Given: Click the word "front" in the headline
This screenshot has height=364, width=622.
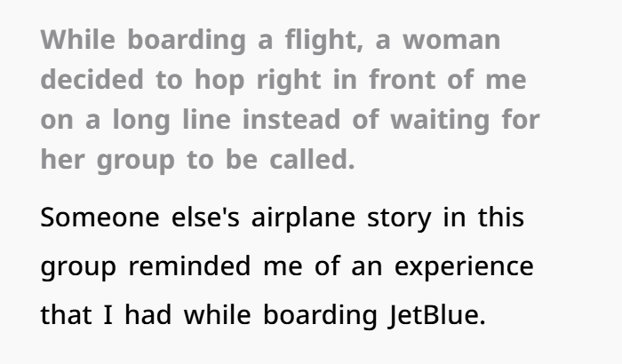Looking at the screenshot, I should pyautogui.click(x=403, y=80).
